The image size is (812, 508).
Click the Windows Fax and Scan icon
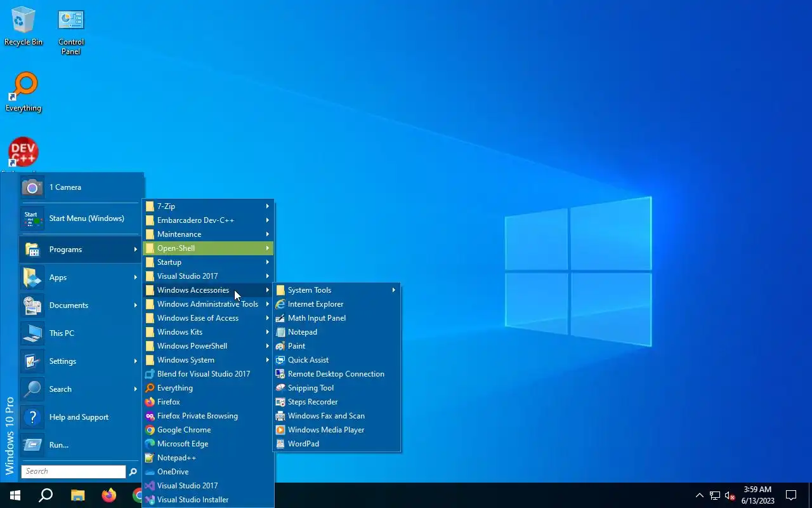(280, 416)
